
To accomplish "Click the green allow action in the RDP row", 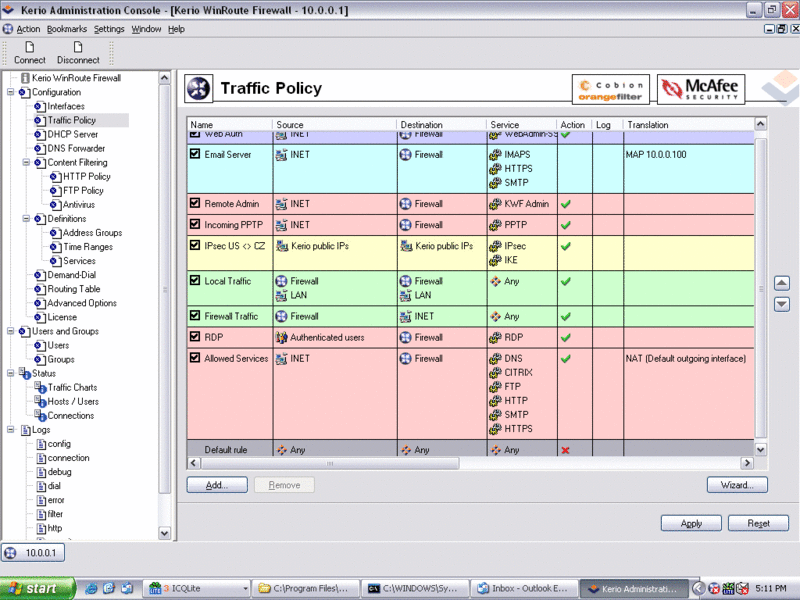I will point(565,338).
